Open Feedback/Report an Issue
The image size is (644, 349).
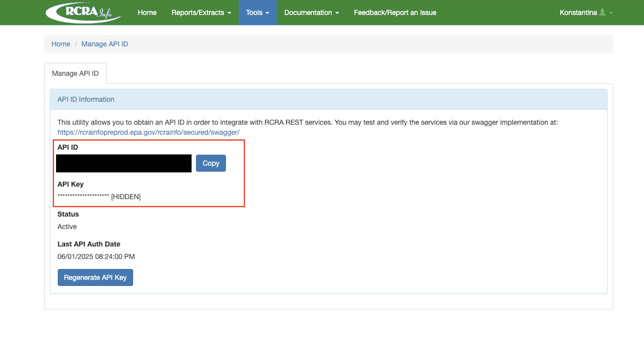(395, 13)
